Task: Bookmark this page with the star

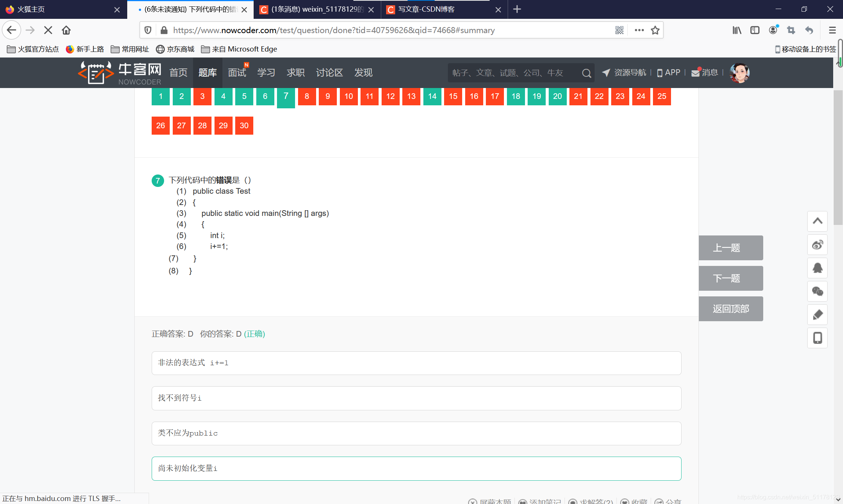Action: click(655, 30)
